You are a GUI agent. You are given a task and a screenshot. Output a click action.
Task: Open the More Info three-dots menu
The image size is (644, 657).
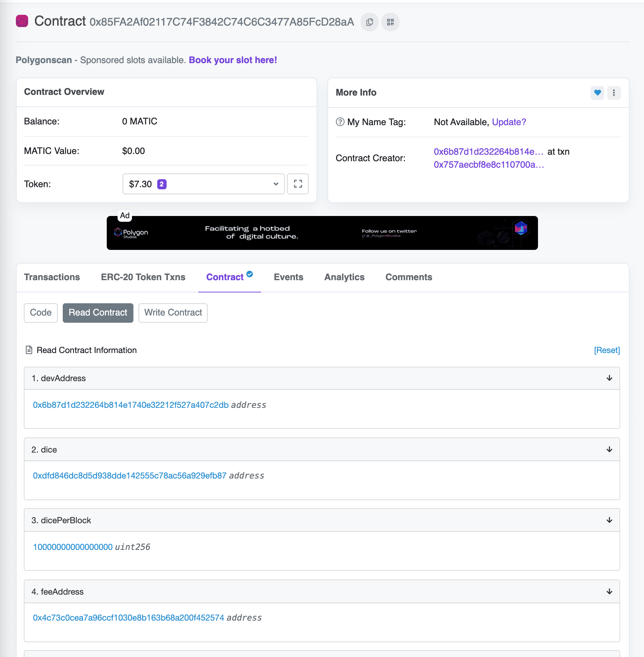[614, 93]
